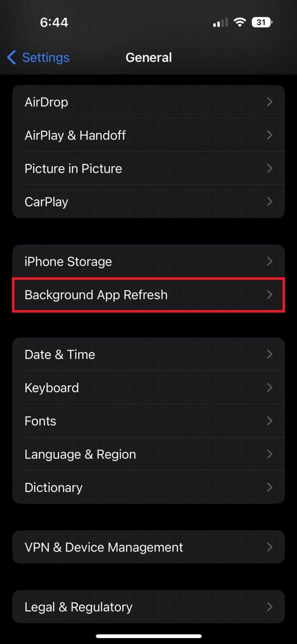Tap the chevron on the Dictionary row

pos(270,487)
